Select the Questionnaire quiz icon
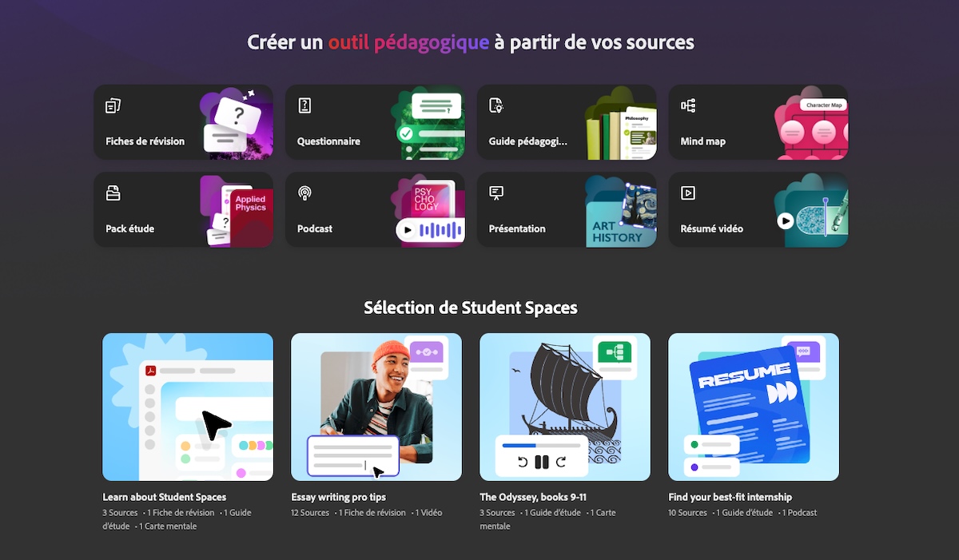 coord(304,105)
